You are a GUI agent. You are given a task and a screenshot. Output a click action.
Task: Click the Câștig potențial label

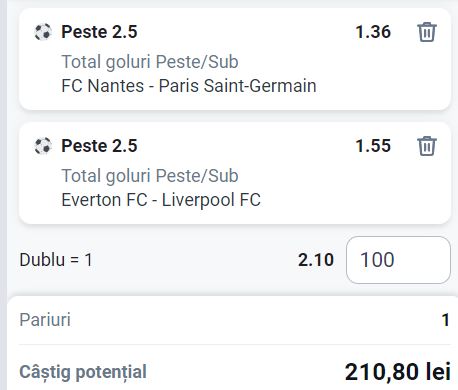[x=83, y=372]
